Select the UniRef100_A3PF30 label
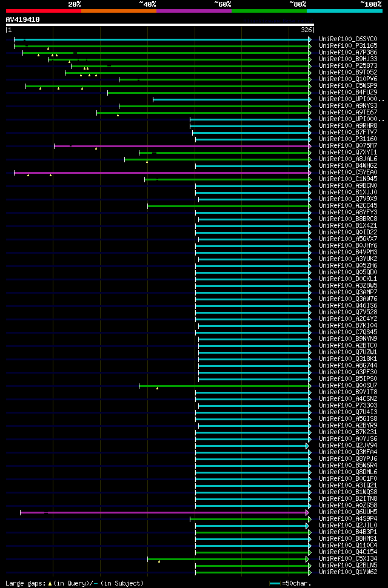The height and width of the screenshot is (588, 388). [348, 372]
